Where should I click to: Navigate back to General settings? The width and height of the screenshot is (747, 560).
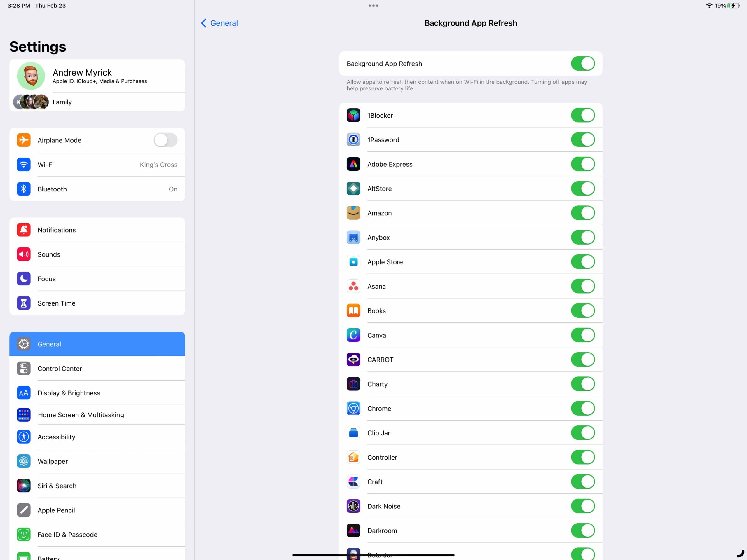219,22
